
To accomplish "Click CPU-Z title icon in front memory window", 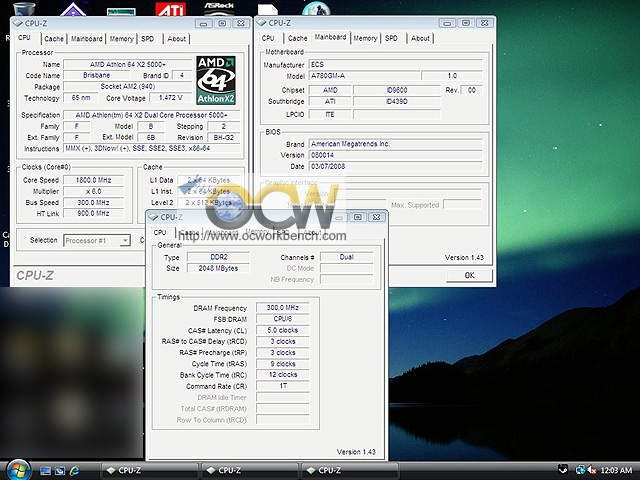I will [x=153, y=217].
